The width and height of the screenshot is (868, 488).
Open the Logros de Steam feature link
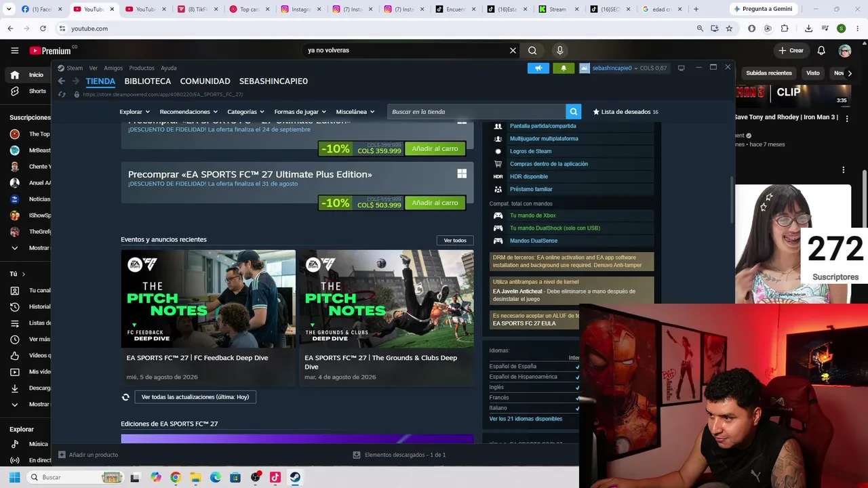pyautogui.click(x=530, y=151)
